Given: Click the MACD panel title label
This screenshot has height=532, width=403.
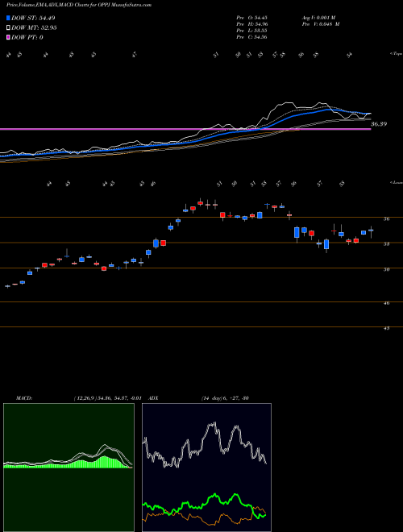Looking at the screenshot, I should [24, 398].
